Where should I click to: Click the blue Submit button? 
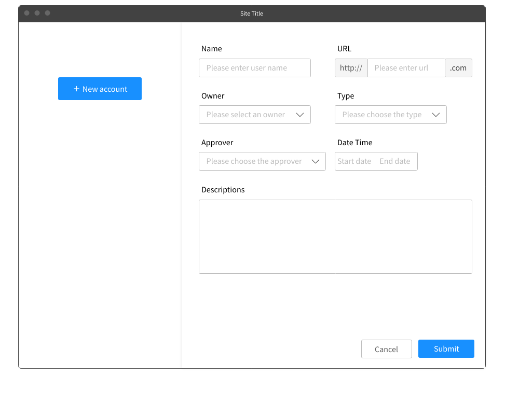pyautogui.click(x=446, y=348)
